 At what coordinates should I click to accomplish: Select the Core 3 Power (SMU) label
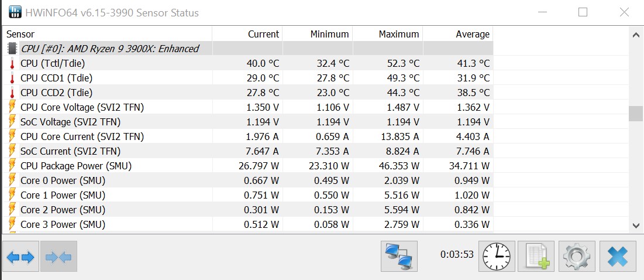tap(63, 224)
